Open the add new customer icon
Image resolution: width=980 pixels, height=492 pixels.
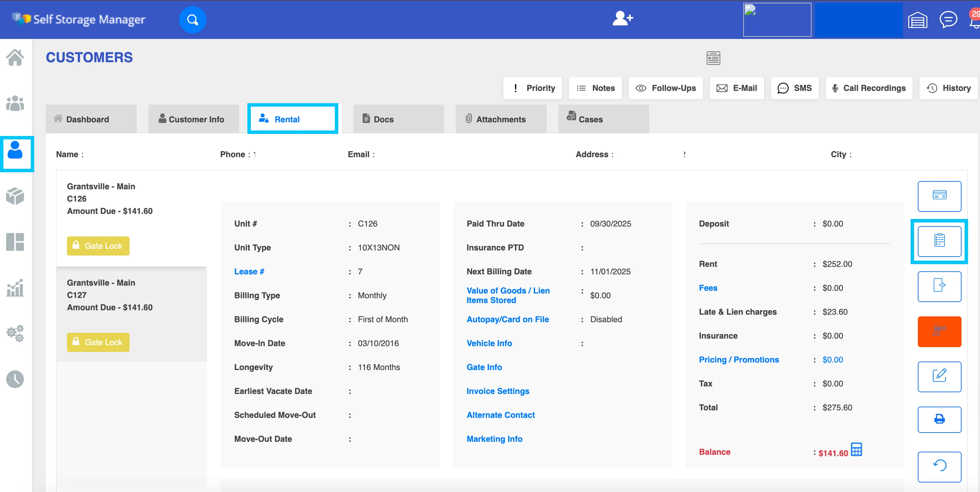click(x=622, y=18)
